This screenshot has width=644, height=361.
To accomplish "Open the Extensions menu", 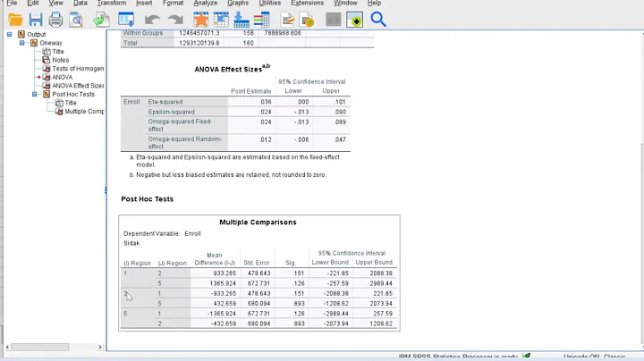I will (x=307, y=3).
